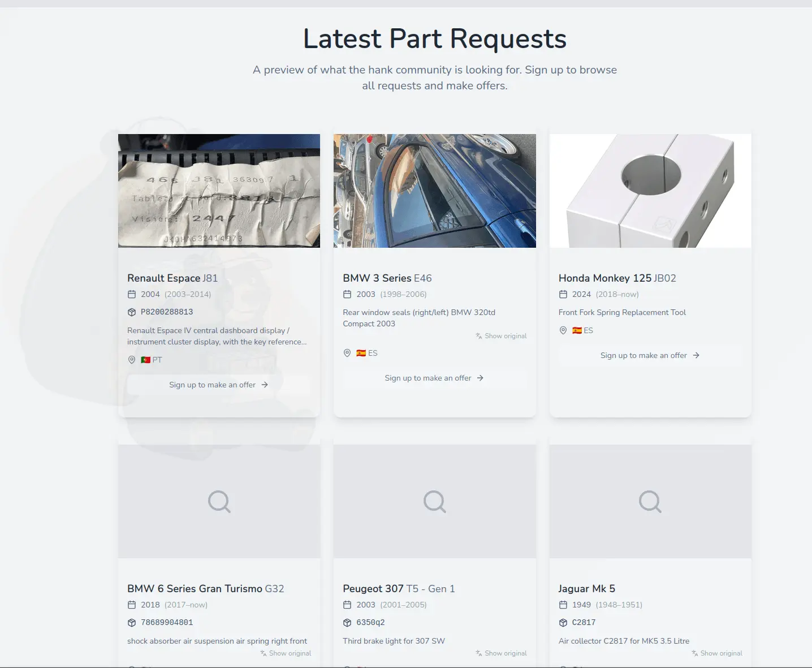Sign up to make an offer on Renault Espace
This screenshot has width=812, height=668.
219,385
